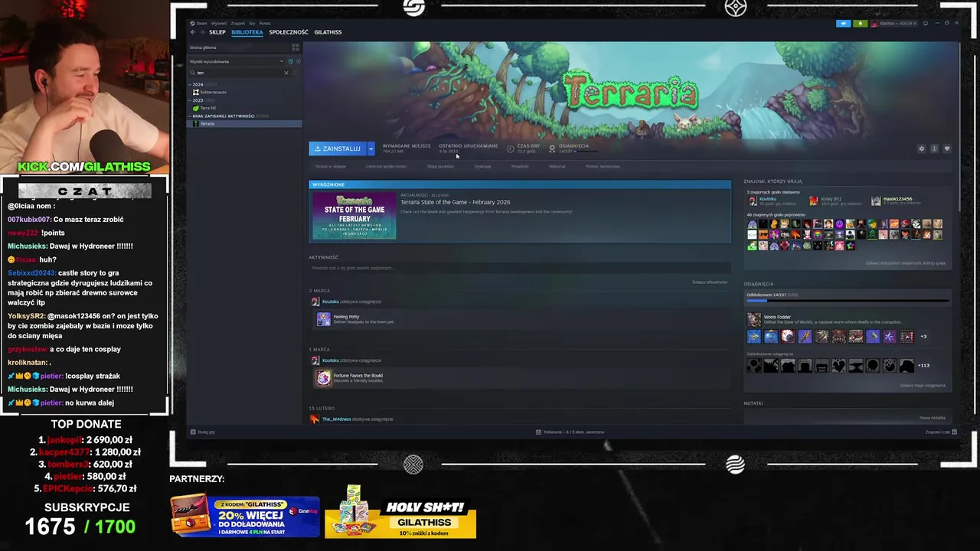Open Centrum społeczności link
The width and height of the screenshot is (980, 551).
coord(386,166)
